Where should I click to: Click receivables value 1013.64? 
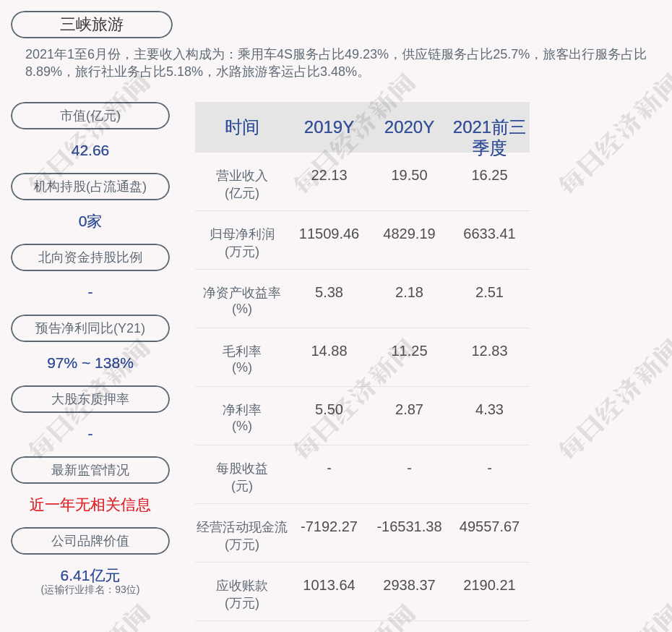[329, 585]
